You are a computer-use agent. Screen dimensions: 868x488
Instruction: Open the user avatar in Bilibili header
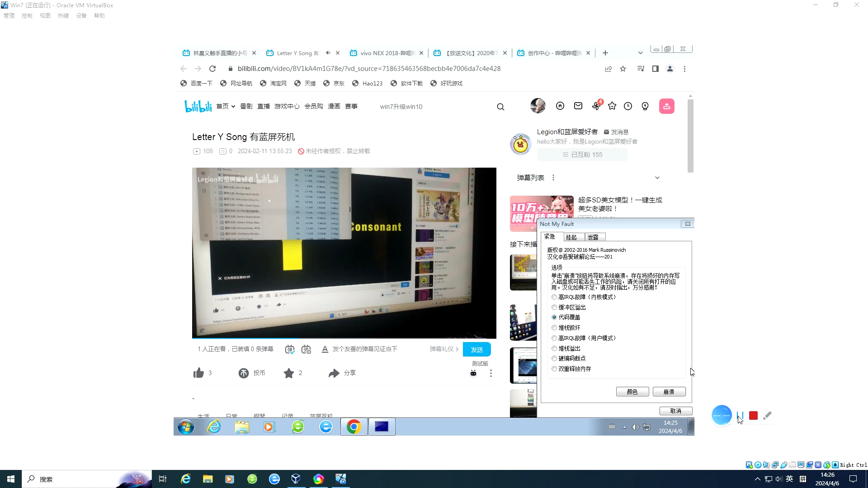coord(538,106)
